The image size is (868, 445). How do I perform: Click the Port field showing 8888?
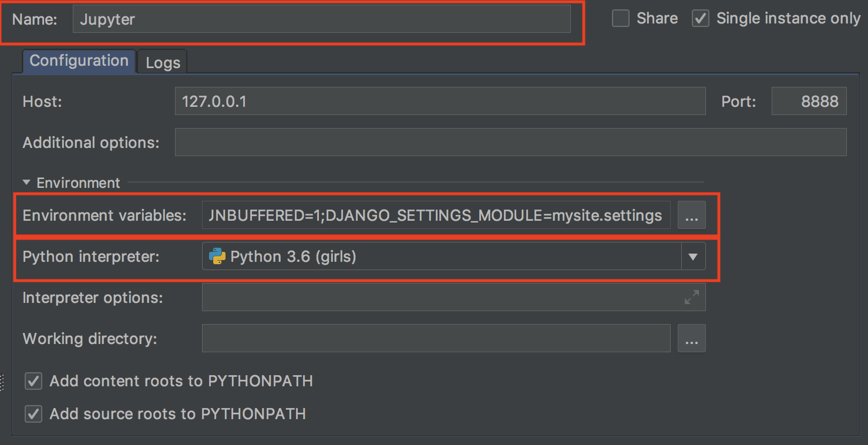point(809,102)
